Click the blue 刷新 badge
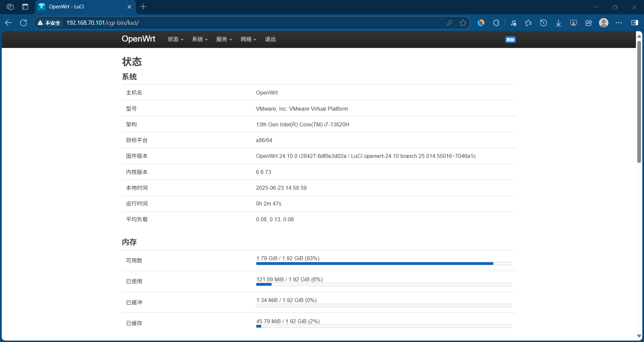The width and height of the screenshot is (644, 342). pyautogui.click(x=511, y=40)
